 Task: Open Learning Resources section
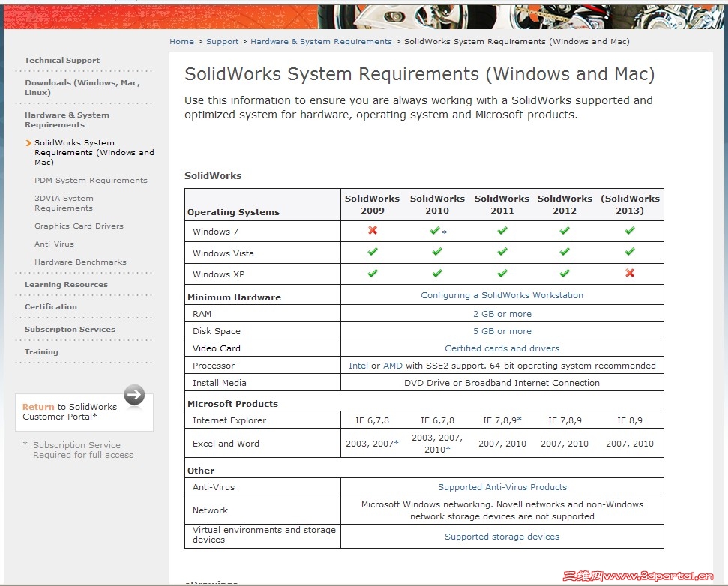click(x=67, y=285)
